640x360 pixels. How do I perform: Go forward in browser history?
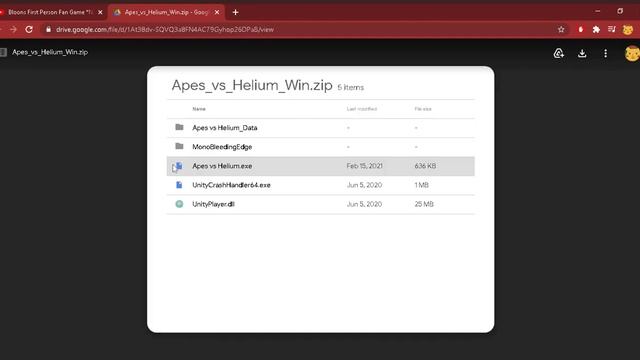pyautogui.click(x=13, y=29)
